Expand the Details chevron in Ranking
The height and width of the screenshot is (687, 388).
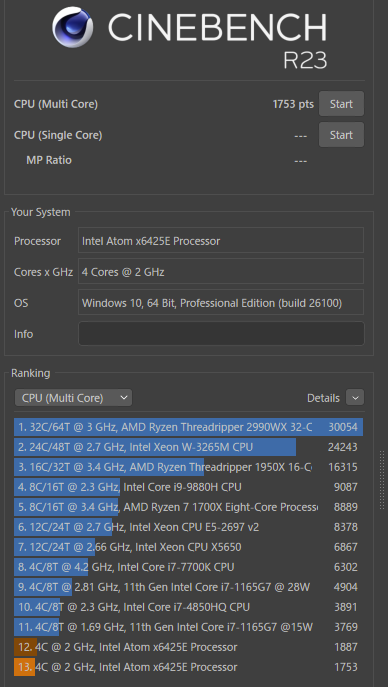[x=355, y=398]
